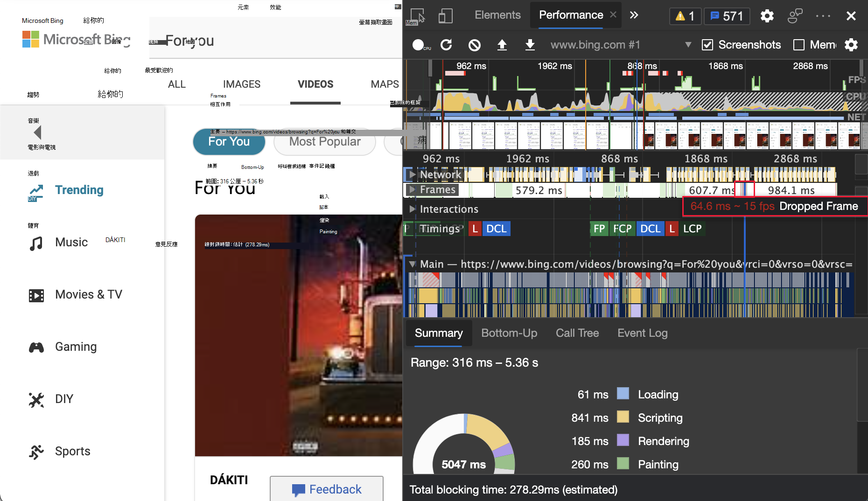
Task: Open the Call Tree tab
Action: 577,333
